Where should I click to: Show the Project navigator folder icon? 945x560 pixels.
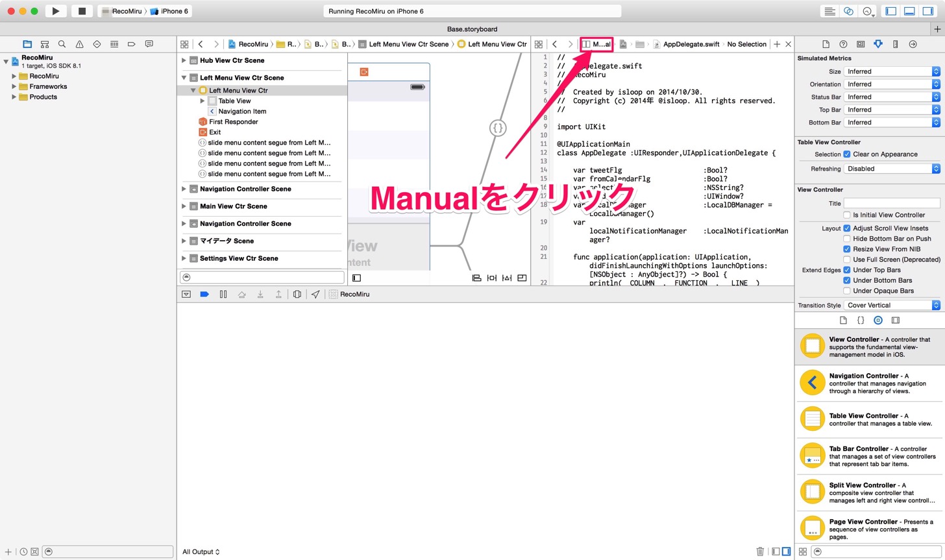(x=27, y=44)
